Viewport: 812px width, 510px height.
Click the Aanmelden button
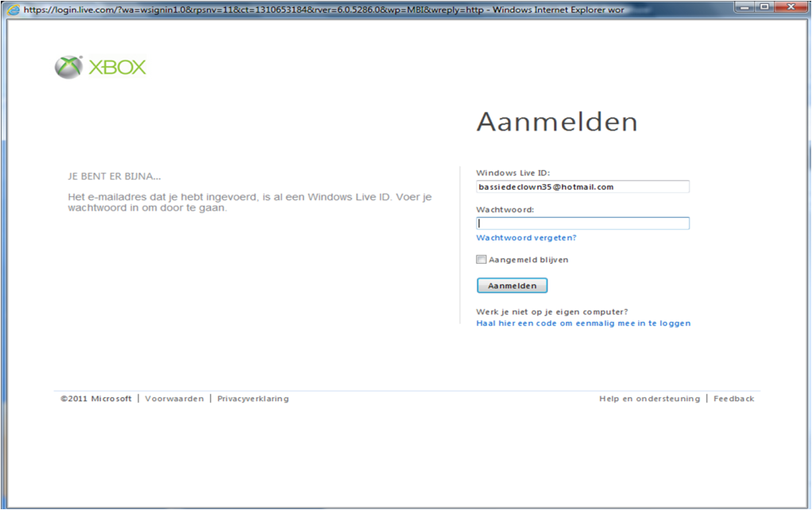coord(512,285)
